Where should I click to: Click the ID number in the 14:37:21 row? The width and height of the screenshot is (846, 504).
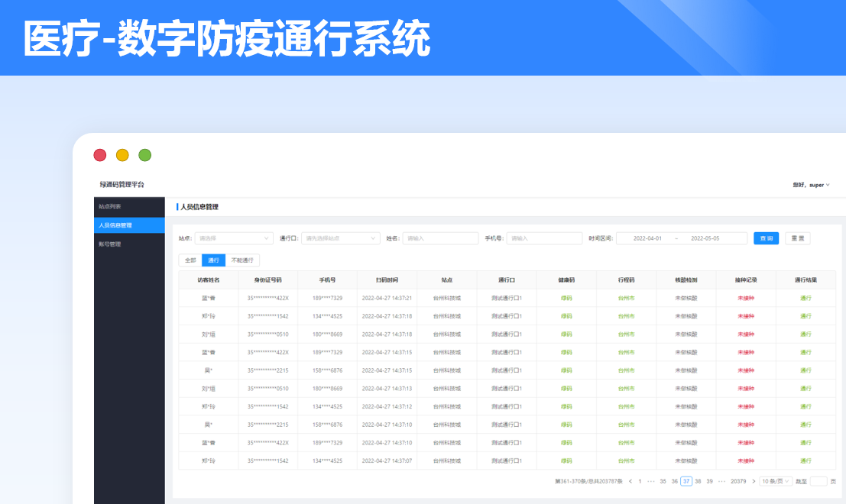coord(268,298)
